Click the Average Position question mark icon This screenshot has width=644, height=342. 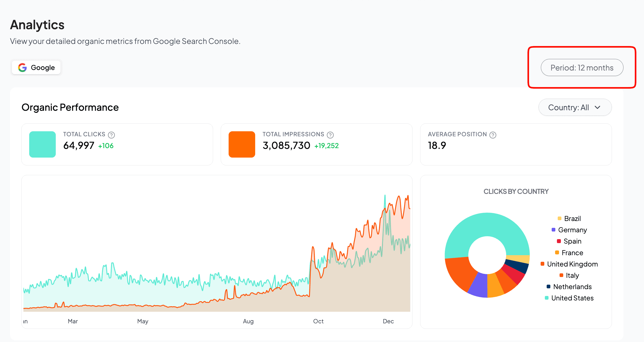click(x=493, y=135)
